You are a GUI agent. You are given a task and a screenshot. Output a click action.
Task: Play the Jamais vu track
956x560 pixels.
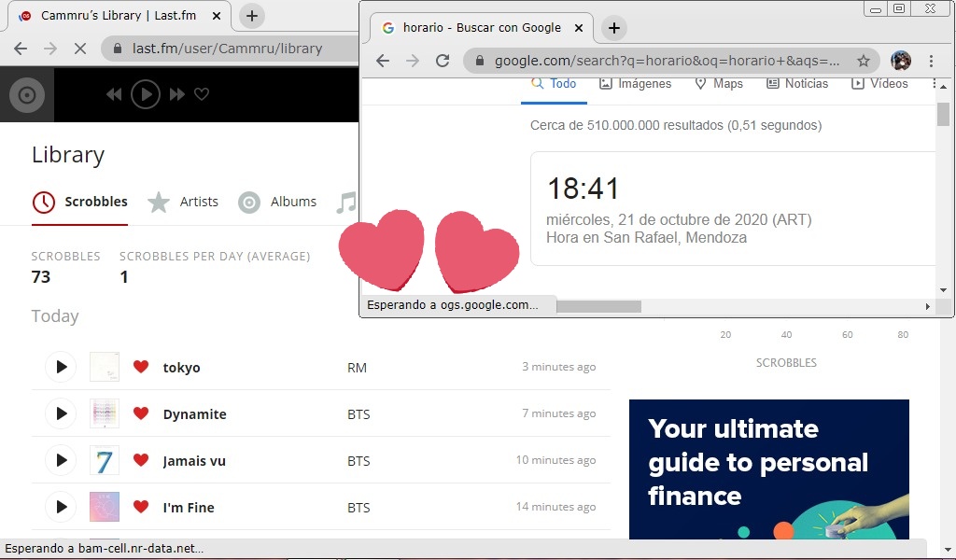coord(61,460)
